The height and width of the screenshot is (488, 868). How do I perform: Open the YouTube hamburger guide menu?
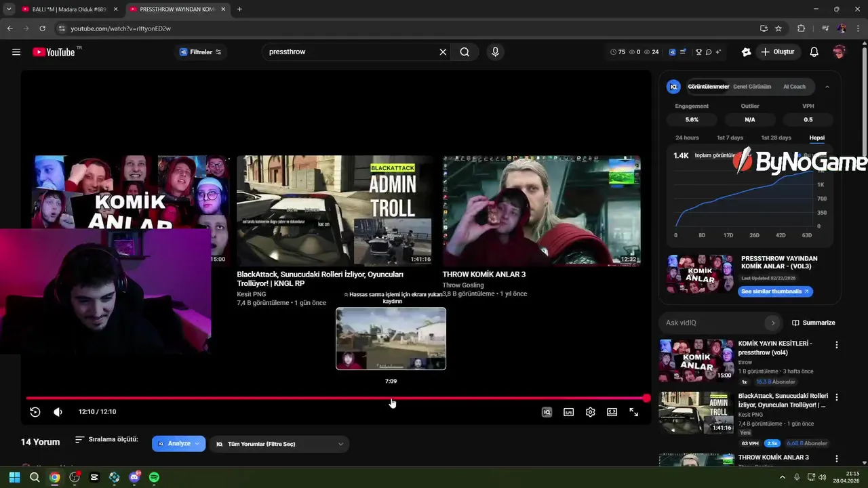[16, 52]
